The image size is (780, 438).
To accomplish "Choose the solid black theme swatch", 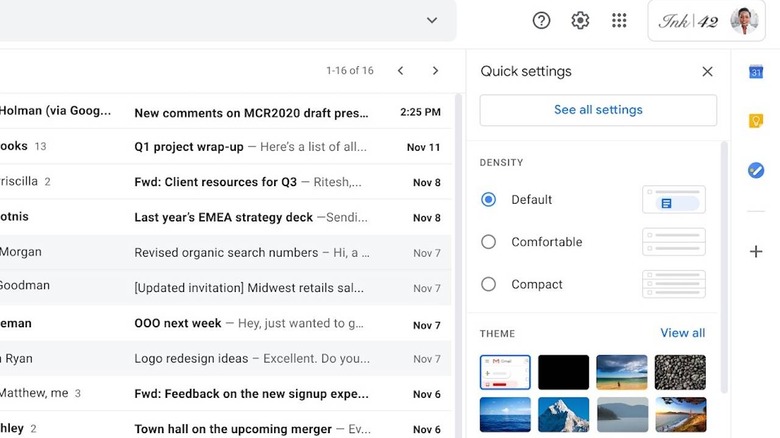I will pyautogui.click(x=563, y=372).
